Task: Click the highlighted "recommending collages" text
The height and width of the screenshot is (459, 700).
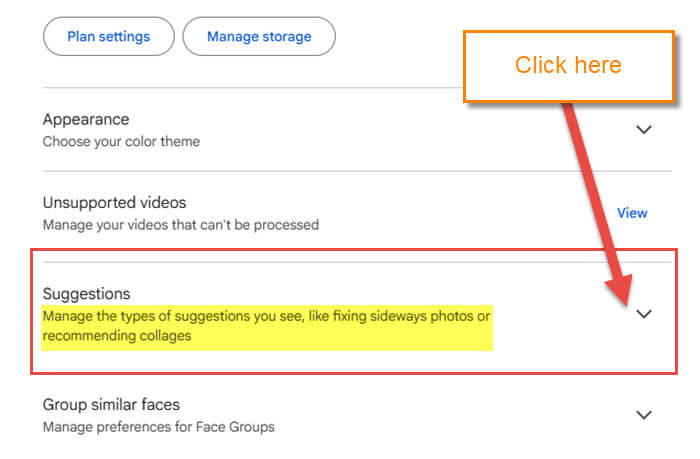Action: pyautogui.click(x=116, y=337)
